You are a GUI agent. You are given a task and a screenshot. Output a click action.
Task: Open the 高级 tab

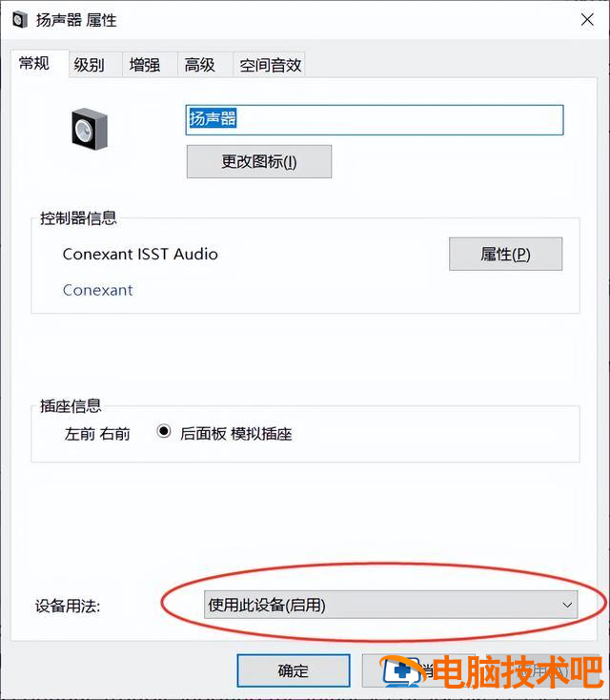200,65
